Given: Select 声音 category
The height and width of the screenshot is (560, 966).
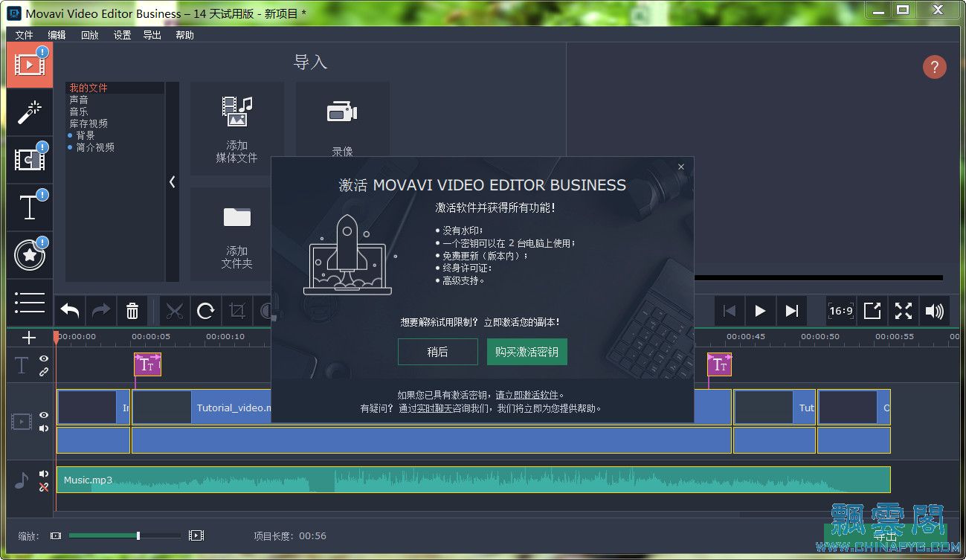Looking at the screenshot, I should (79, 100).
